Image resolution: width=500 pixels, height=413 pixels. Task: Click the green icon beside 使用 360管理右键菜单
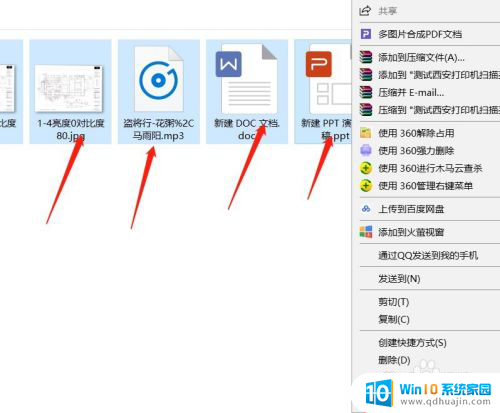coord(366,185)
